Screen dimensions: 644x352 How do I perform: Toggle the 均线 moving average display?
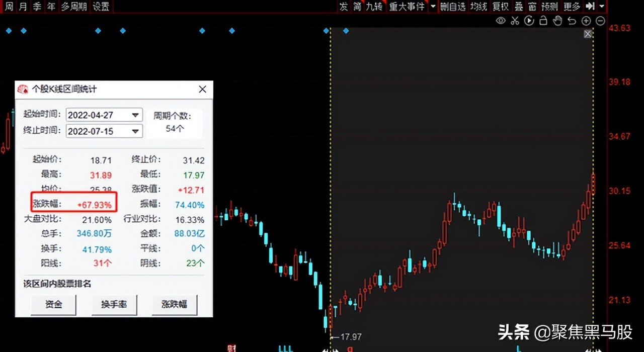point(477,7)
